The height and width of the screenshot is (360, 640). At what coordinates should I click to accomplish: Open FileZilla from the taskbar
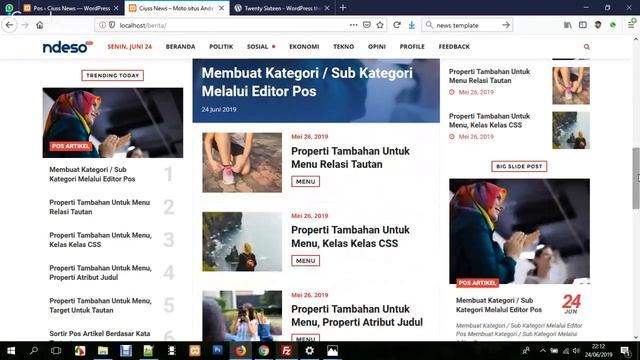point(287,351)
